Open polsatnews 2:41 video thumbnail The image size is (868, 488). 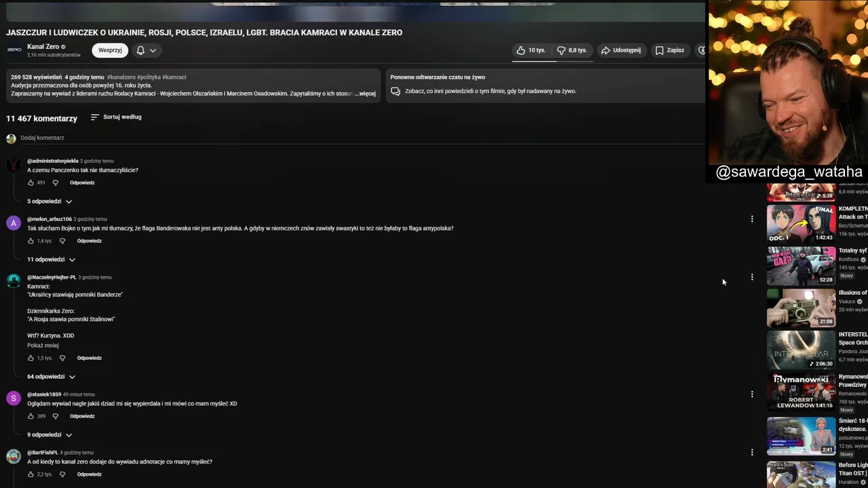(801, 435)
